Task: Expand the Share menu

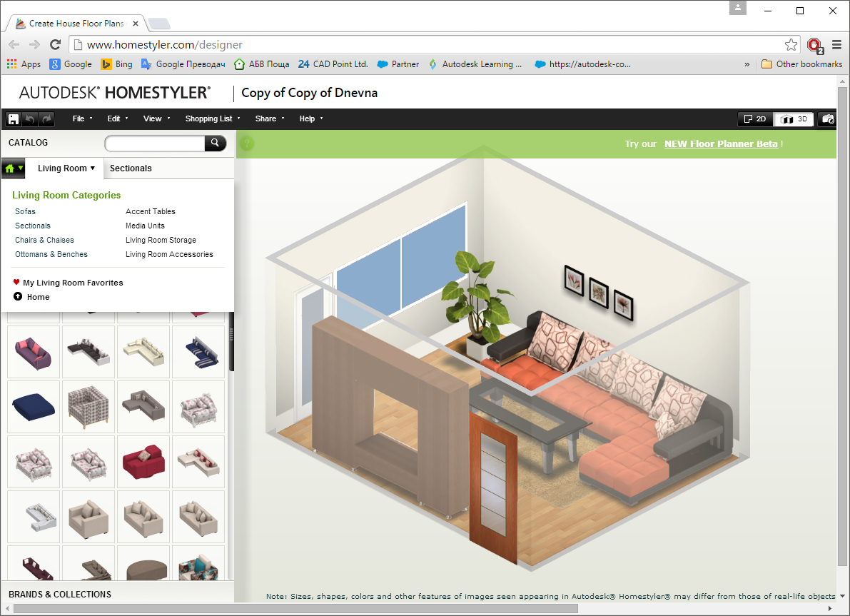Action: point(270,118)
